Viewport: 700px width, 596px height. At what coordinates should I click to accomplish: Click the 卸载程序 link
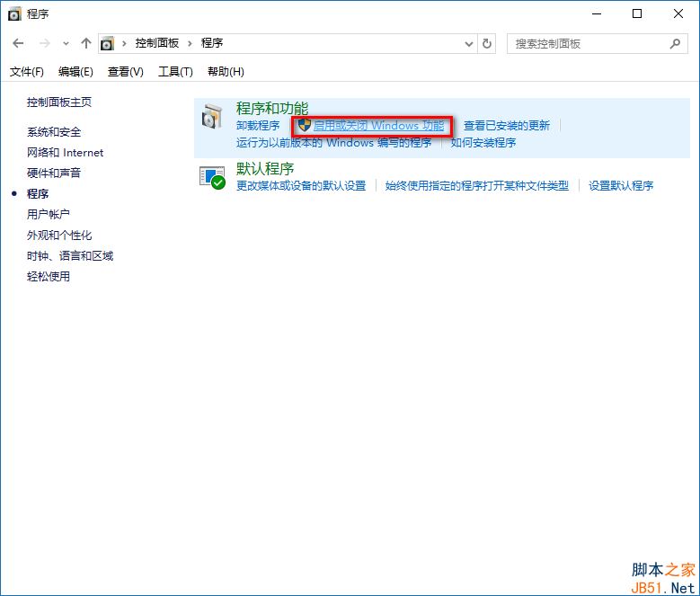pyautogui.click(x=258, y=126)
